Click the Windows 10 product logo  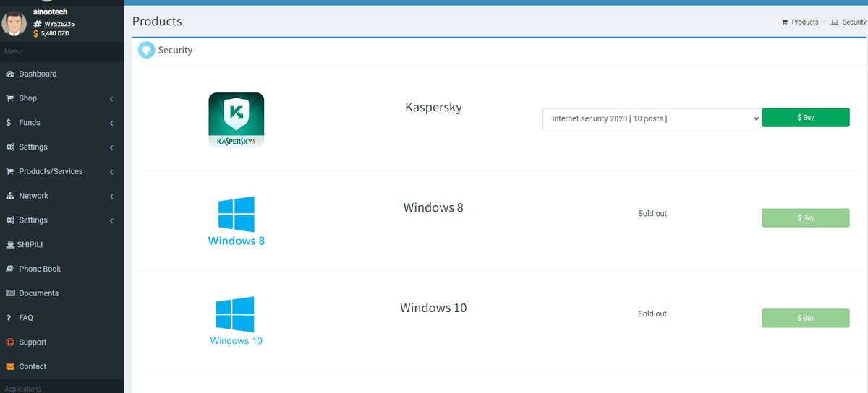(236, 321)
